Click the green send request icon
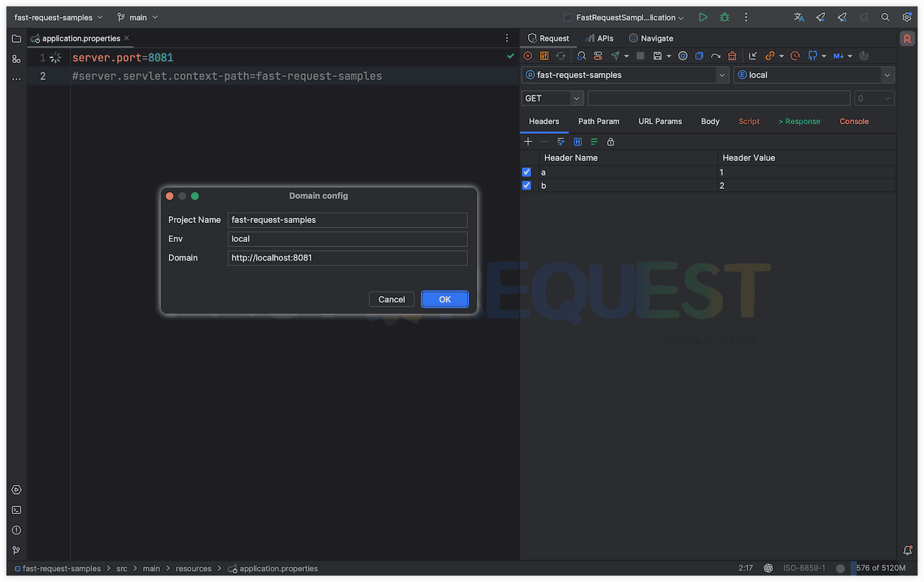The image size is (924, 582). (x=615, y=56)
